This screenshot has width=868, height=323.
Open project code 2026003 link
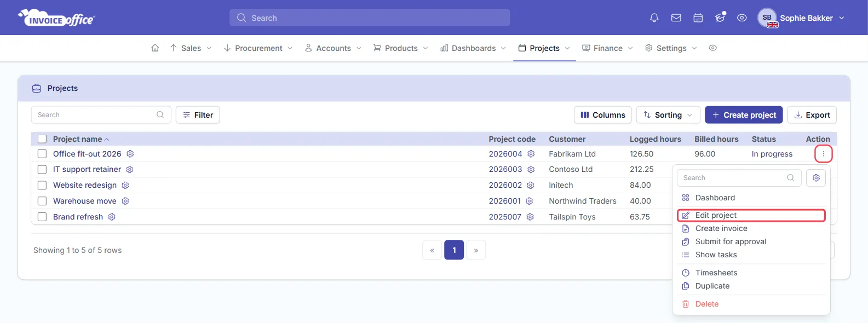pyautogui.click(x=505, y=169)
